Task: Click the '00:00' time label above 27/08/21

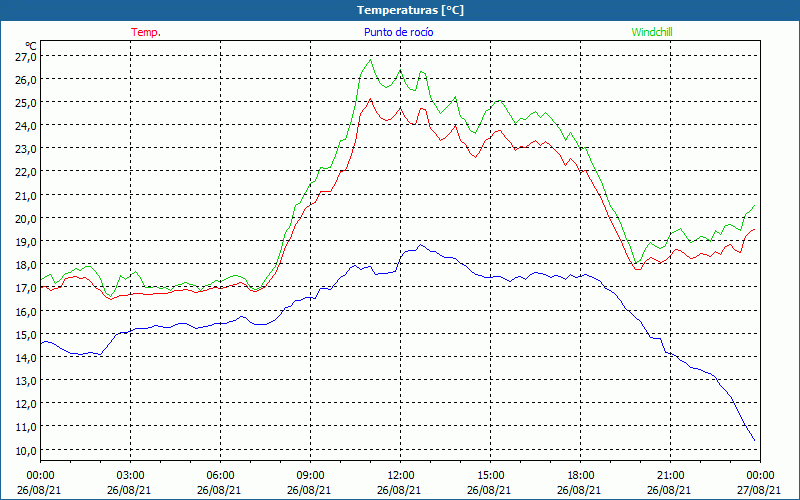Action: click(760, 476)
